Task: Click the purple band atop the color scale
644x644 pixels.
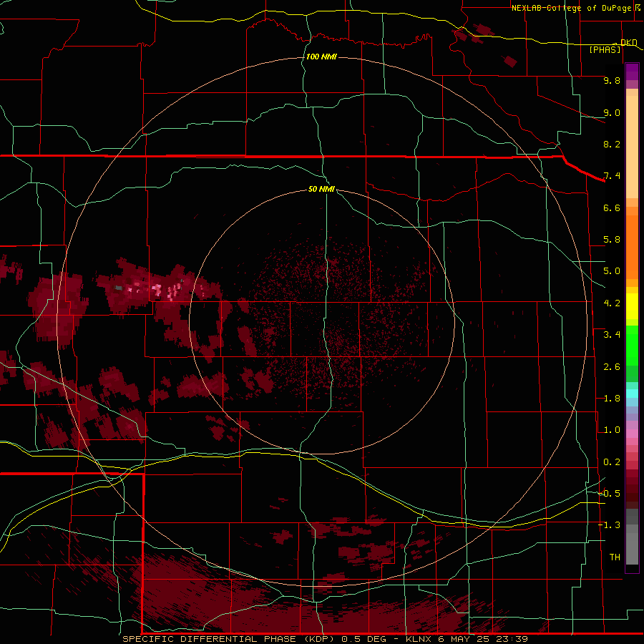Action: tap(632, 72)
